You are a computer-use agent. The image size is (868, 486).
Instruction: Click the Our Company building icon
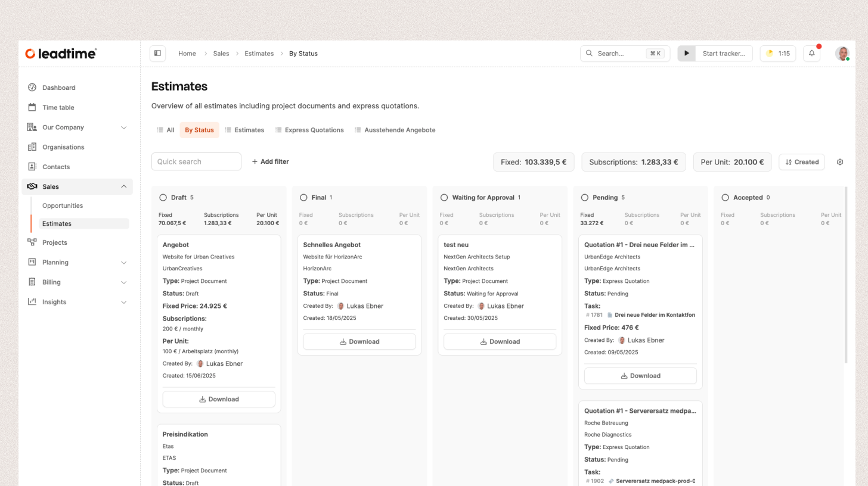pyautogui.click(x=32, y=127)
